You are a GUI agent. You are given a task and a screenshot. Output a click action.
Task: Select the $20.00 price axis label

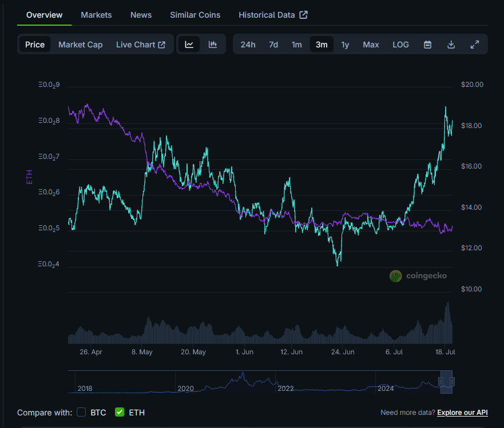point(472,85)
